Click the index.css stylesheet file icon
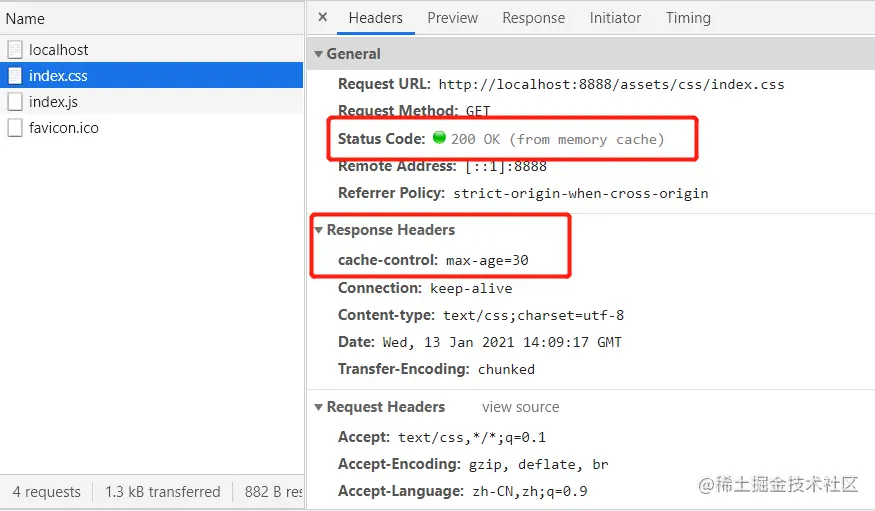This screenshot has height=511, width=875. [15, 75]
